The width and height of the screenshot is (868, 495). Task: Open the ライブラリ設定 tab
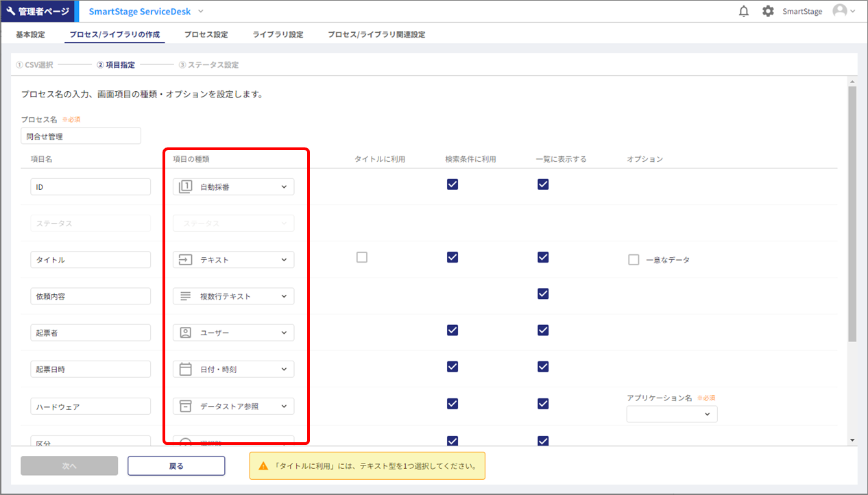click(x=278, y=34)
